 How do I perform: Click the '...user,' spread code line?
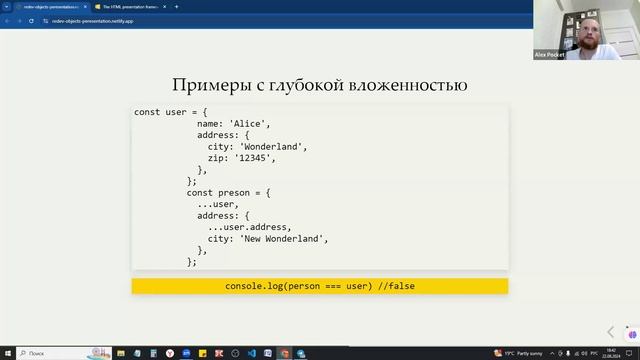pos(218,204)
